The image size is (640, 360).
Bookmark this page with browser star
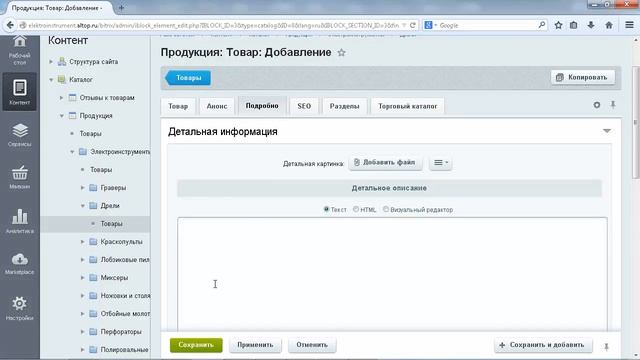point(558,25)
